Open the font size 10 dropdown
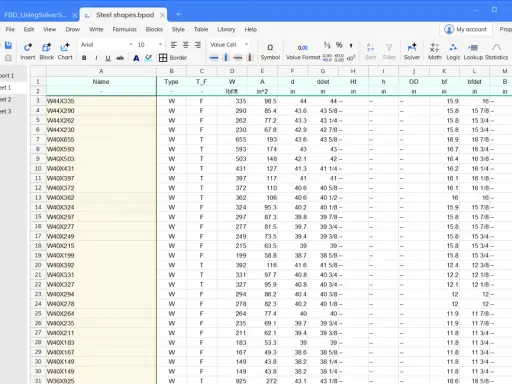The height and width of the screenshot is (384, 512). [150, 45]
